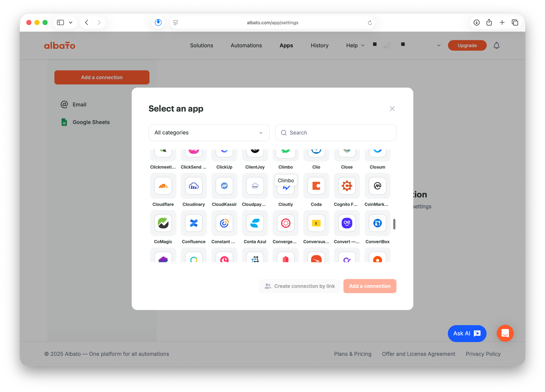Select the CoinMarketCap app icon
The height and width of the screenshot is (392, 545).
click(x=377, y=186)
